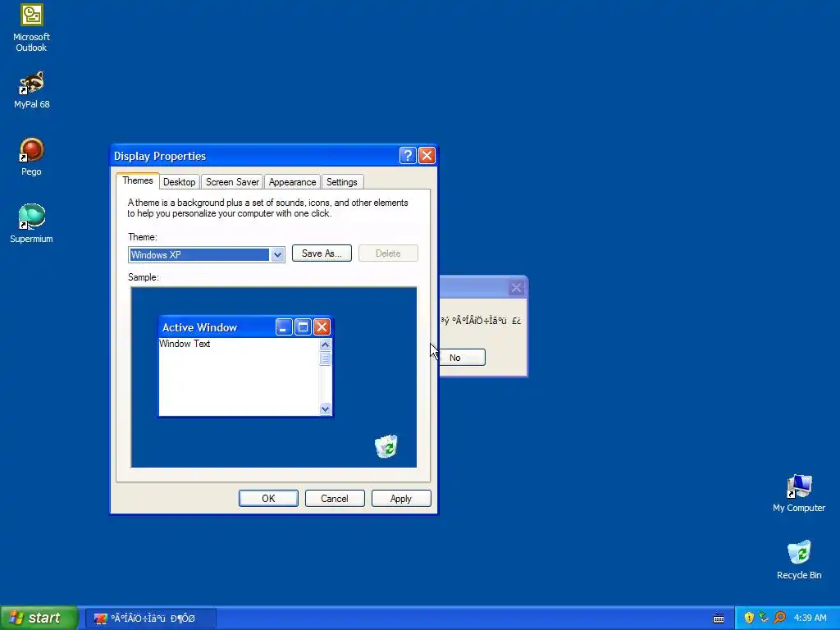The image size is (840, 630).
Task: Select the MyPal 68 desktop shortcut
Action: pyautogui.click(x=32, y=89)
